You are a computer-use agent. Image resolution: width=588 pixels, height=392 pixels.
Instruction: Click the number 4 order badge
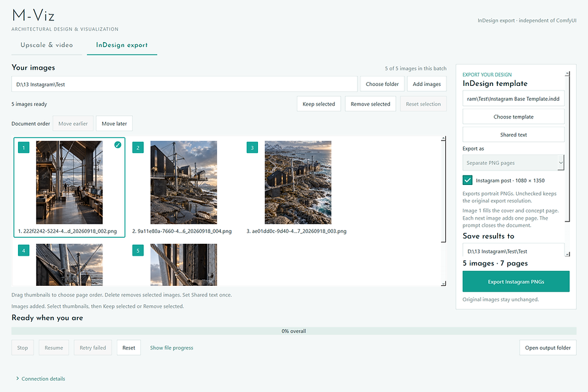[23, 250]
